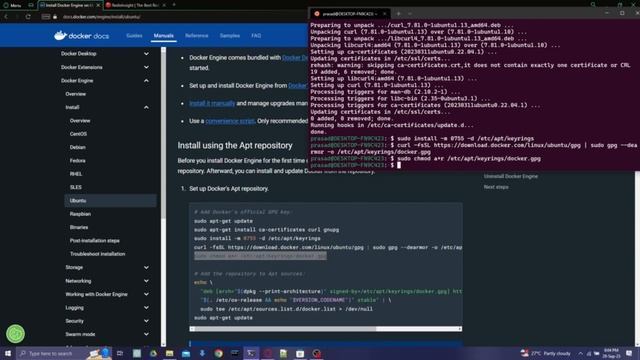Open the Guides nav item
Viewport: 640px width, 360px height.
click(134, 36)
